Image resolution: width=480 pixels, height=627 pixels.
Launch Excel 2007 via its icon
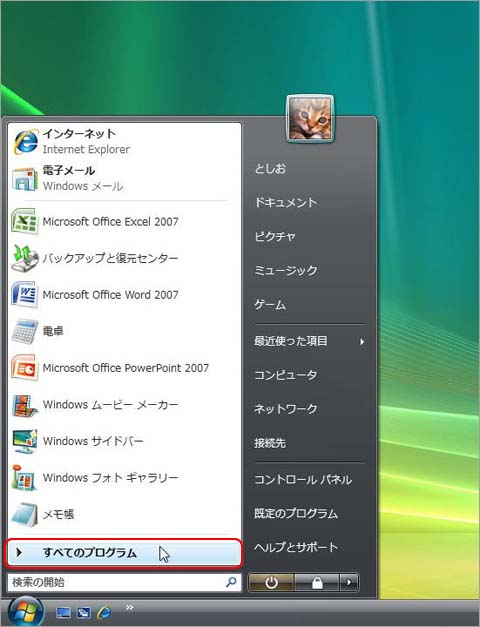[x=25, y=221]
